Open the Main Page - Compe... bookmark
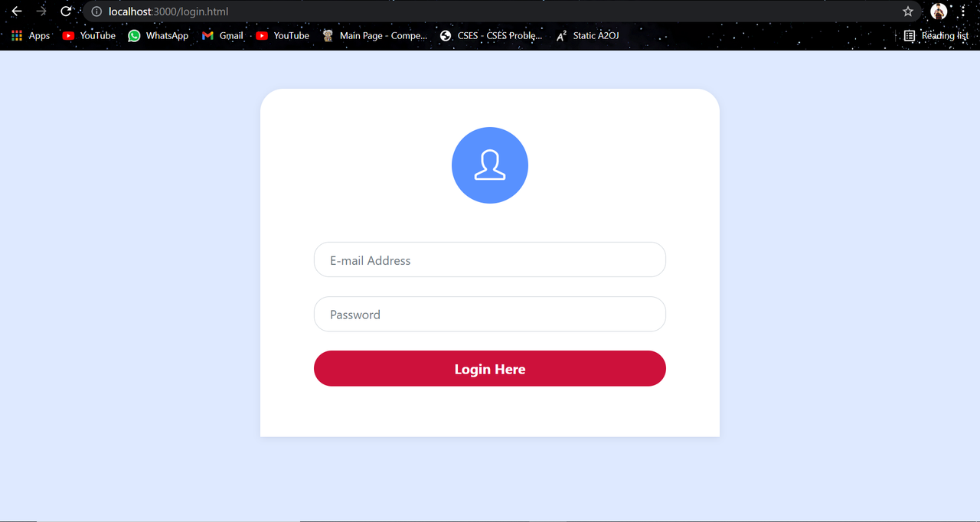The image size is (980, 522). (374, 35)
